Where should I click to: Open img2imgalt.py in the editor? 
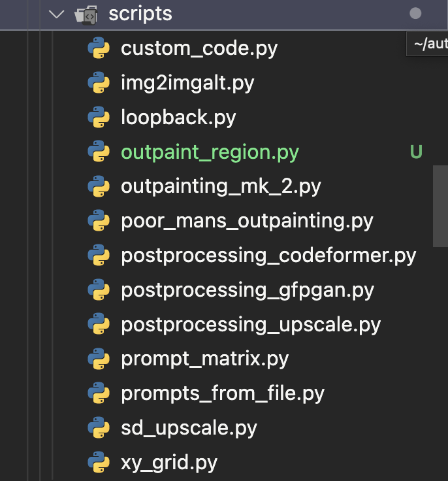coord(187,83)
